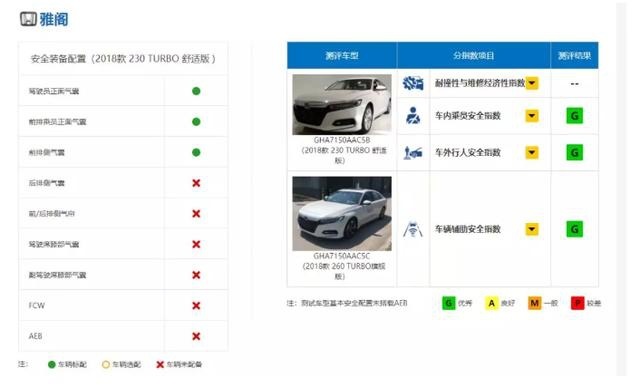Click GHA7150AAC5B model caption text
This screenshot has width=640, height=387.
342,140
